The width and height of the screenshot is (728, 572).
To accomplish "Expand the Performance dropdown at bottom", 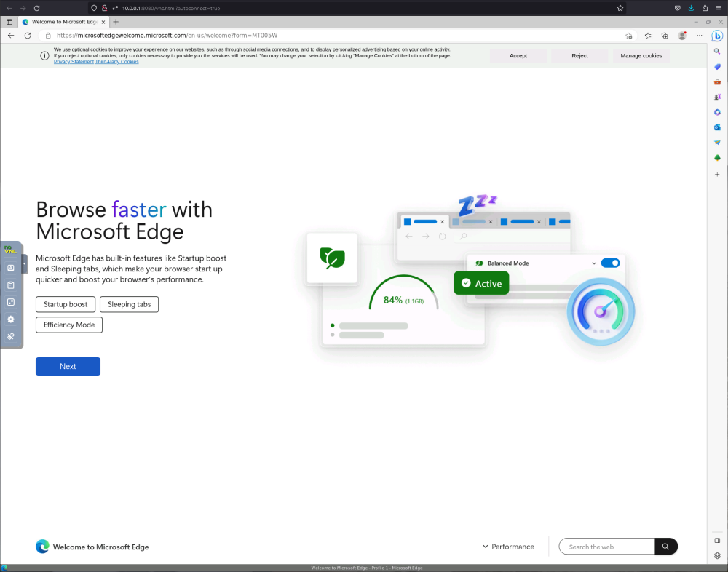I will pyautogui.click(x=508, y=547).
